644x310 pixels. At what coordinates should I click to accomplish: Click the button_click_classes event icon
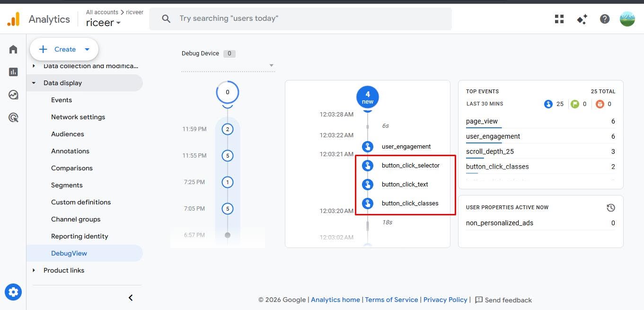point(368,203)
